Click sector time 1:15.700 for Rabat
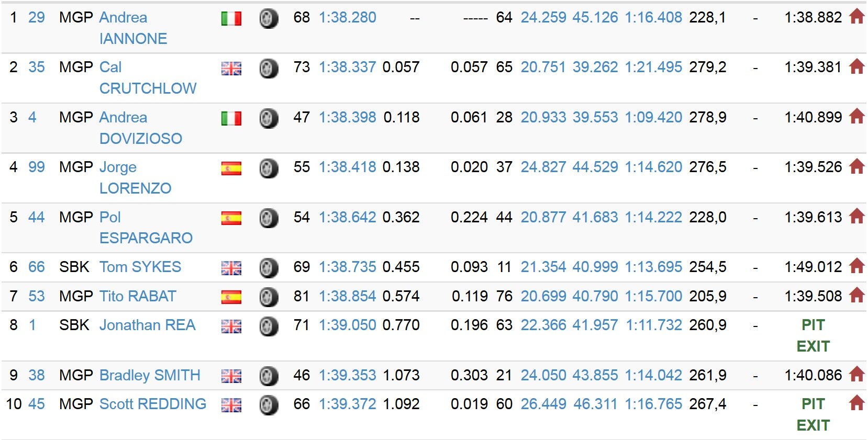Screen dimensions: 868x440 (653, 296)
